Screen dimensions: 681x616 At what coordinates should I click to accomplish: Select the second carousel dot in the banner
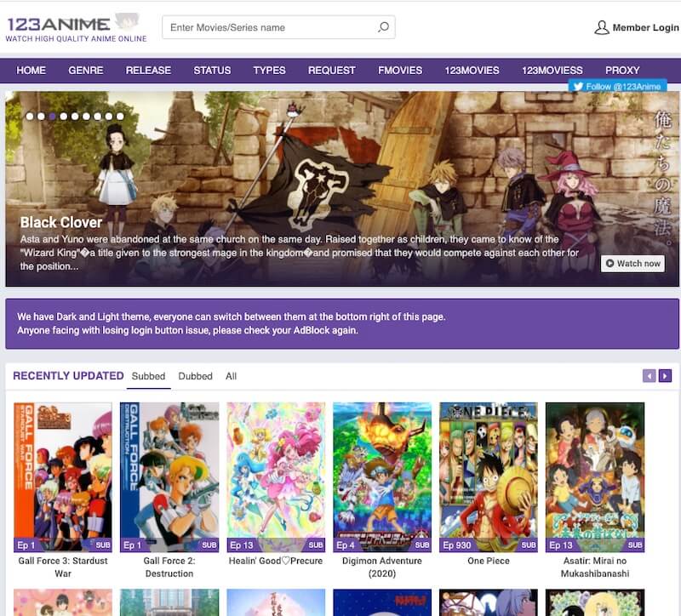click(41, 117)
